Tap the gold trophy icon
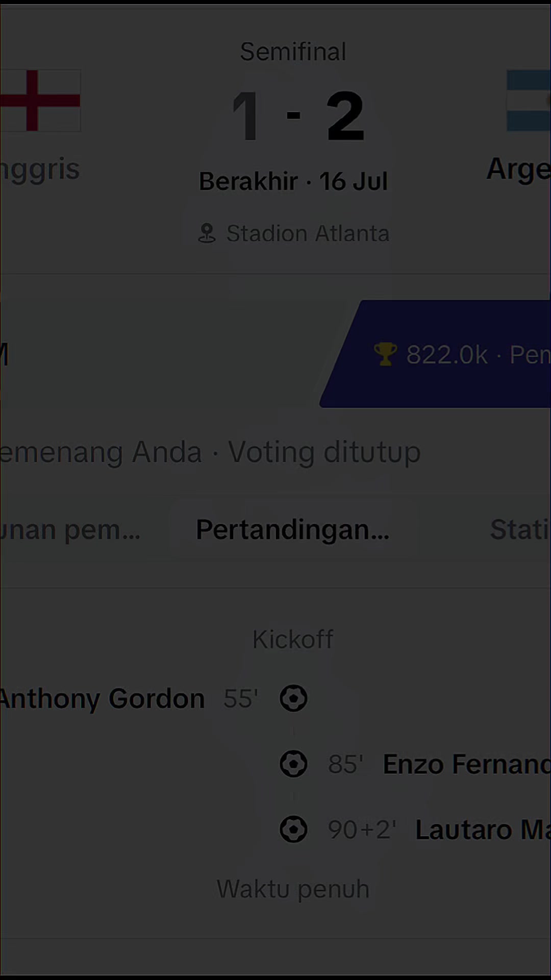This screenshot has width=551, height=980. (x=385, y=354)
